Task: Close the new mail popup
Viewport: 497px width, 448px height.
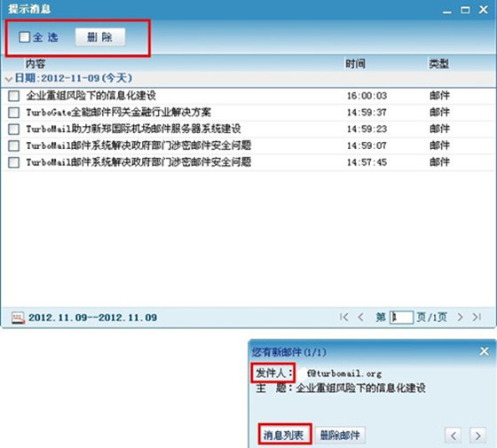Action: (484, 351)
